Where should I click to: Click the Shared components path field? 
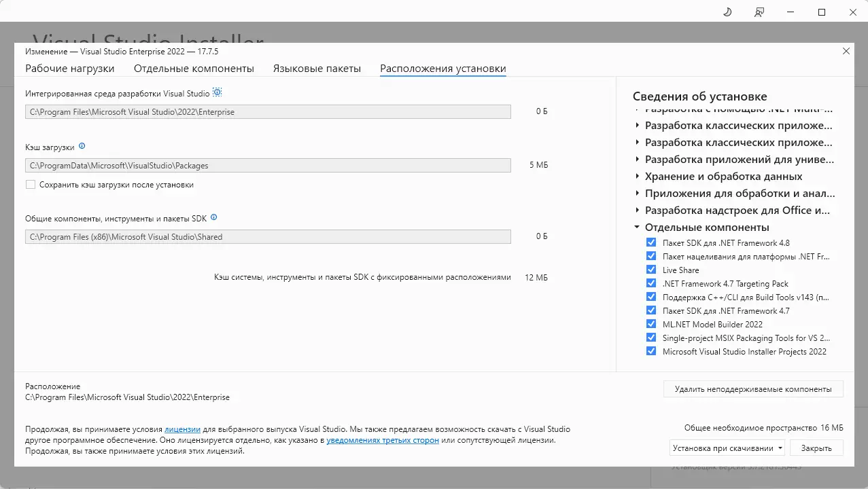tap(268, 236)
